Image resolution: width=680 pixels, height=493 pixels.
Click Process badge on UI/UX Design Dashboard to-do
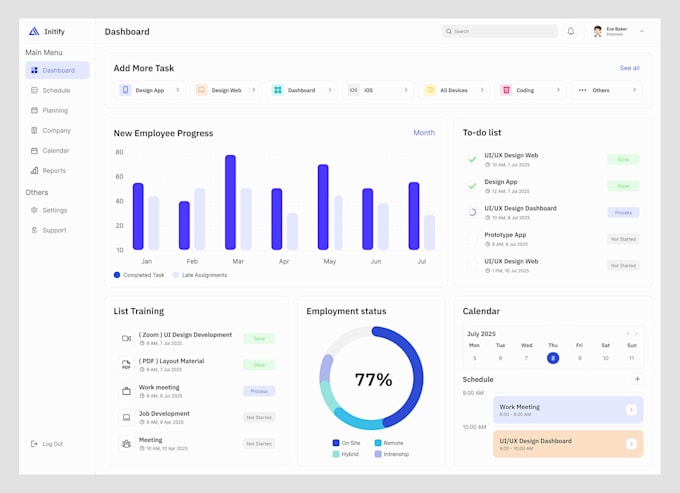coord(623,212)
